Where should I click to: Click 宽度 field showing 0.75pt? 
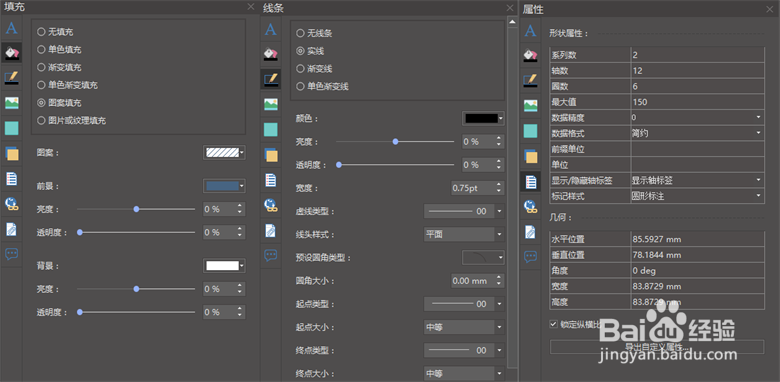coord(478,188)
